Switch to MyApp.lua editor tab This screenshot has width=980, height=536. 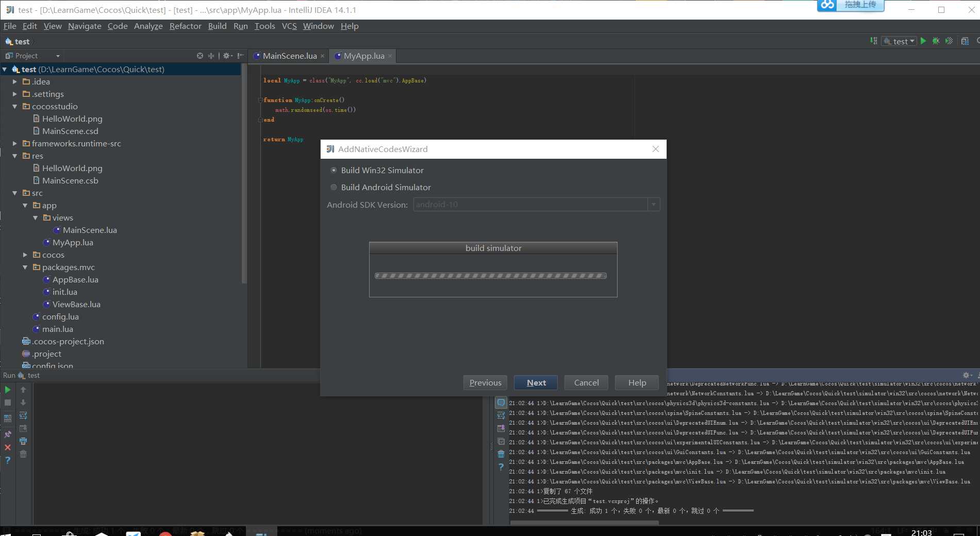point(364,56)
